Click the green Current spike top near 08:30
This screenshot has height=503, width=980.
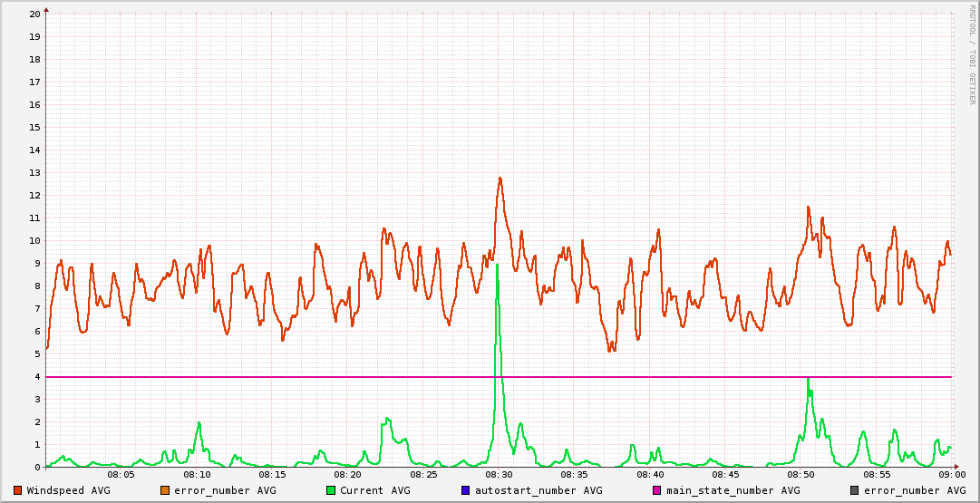497,265
